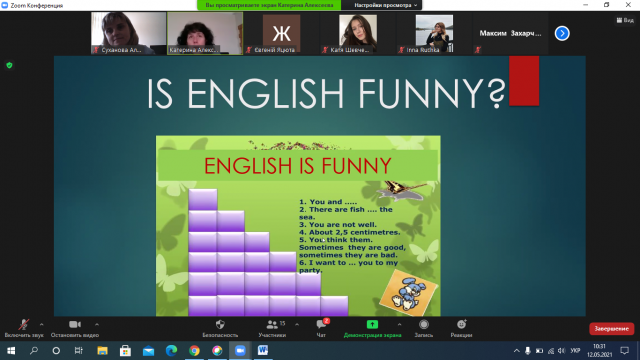Expand the share screen options arrow
Viewport: 640px width, 360px height.
click(399, 324)
